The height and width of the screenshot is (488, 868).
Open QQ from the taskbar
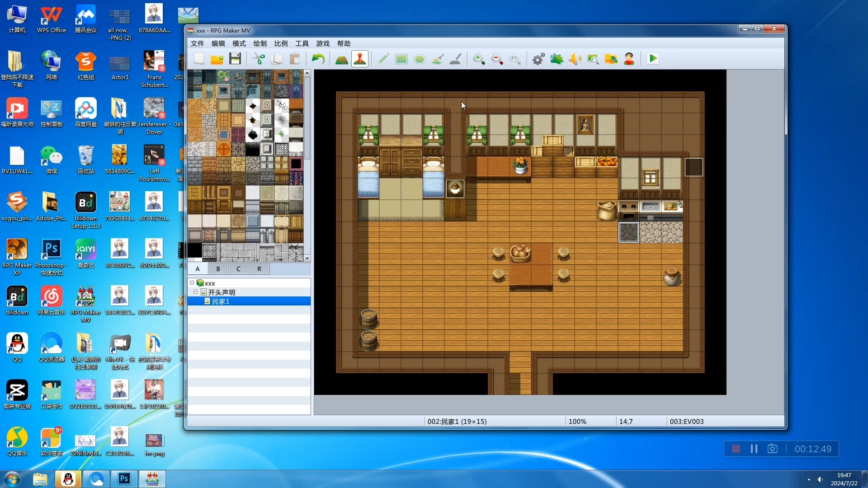coord(68,479)
